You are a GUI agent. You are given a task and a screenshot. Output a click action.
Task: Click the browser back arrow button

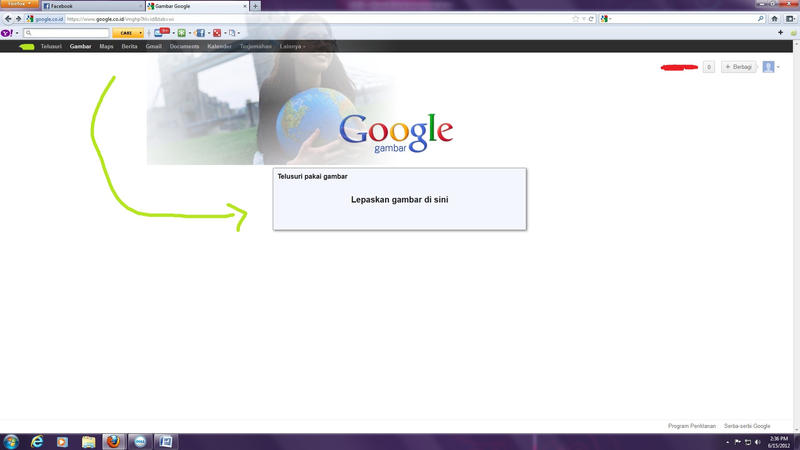tap(7, 19)
